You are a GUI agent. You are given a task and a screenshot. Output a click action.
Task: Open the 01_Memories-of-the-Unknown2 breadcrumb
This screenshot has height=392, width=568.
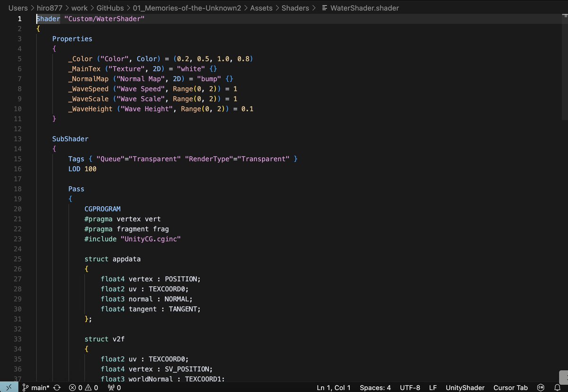[187, 8]
